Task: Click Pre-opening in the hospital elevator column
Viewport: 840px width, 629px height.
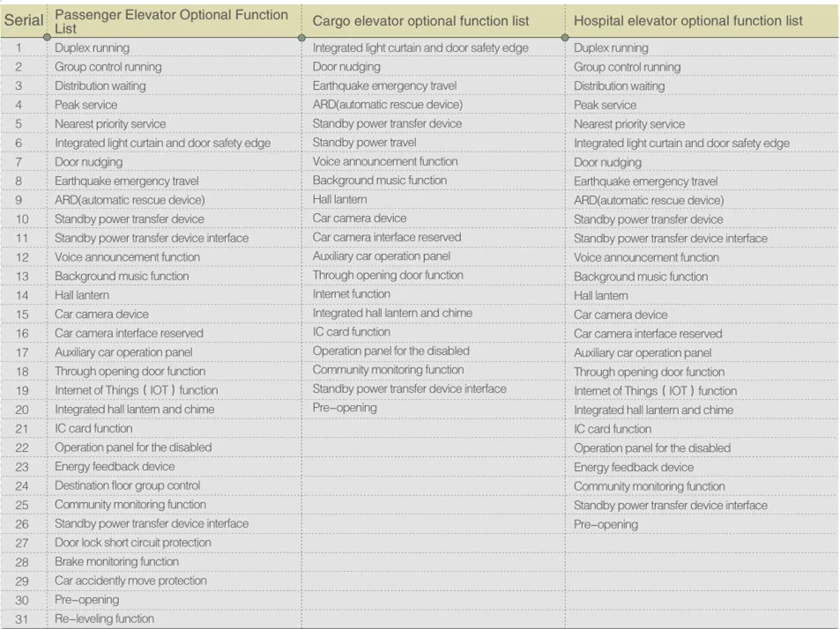Action: 606,524
